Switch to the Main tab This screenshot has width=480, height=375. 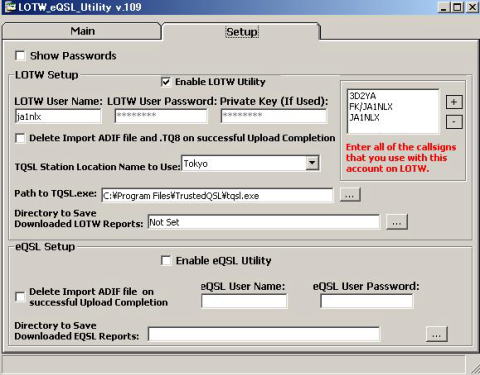[82, 31]
